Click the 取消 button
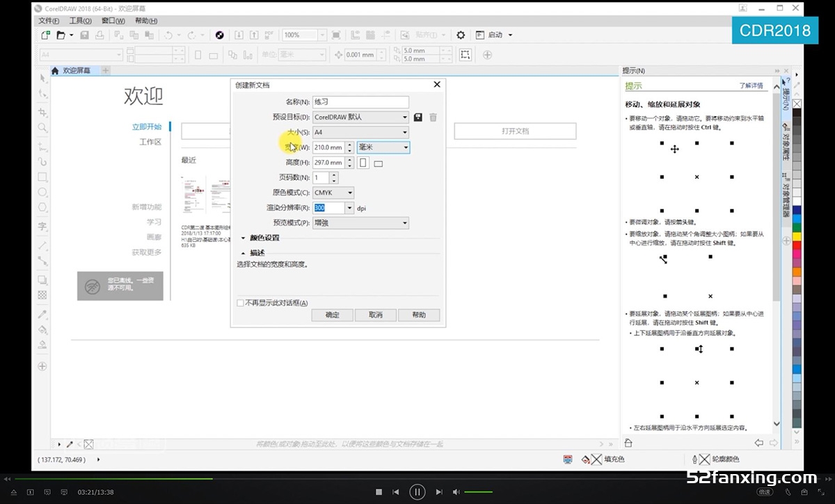835x504 pixels. click(x=376, y=315)
